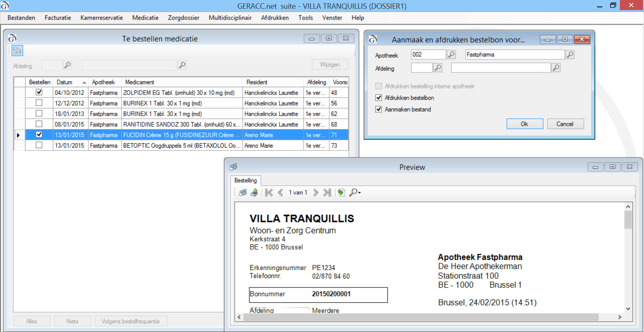The height and width of the screenshot is (332, 644).
Task: Go to first page in Preview
Action: (x=269, y=192)
